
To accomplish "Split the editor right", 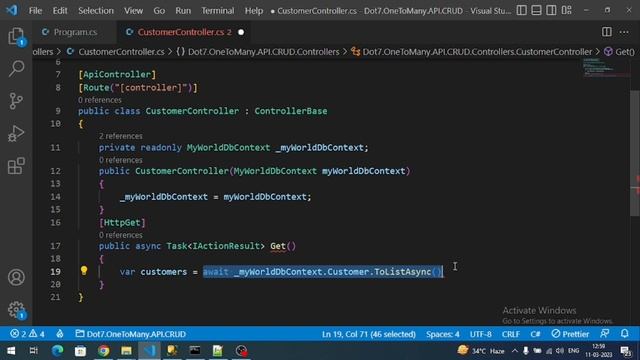I will [x=607, y=32].
